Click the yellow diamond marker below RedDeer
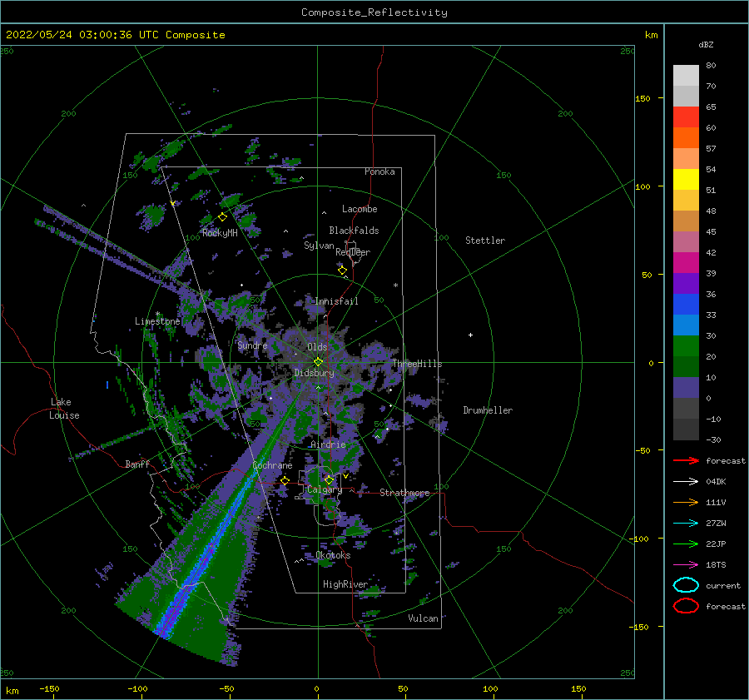The image size is (749, 700). coord(342,271)
